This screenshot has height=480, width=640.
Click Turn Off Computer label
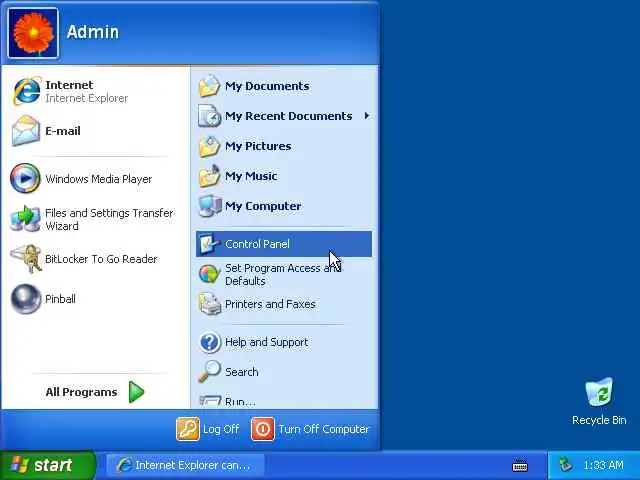click(324, 429)
